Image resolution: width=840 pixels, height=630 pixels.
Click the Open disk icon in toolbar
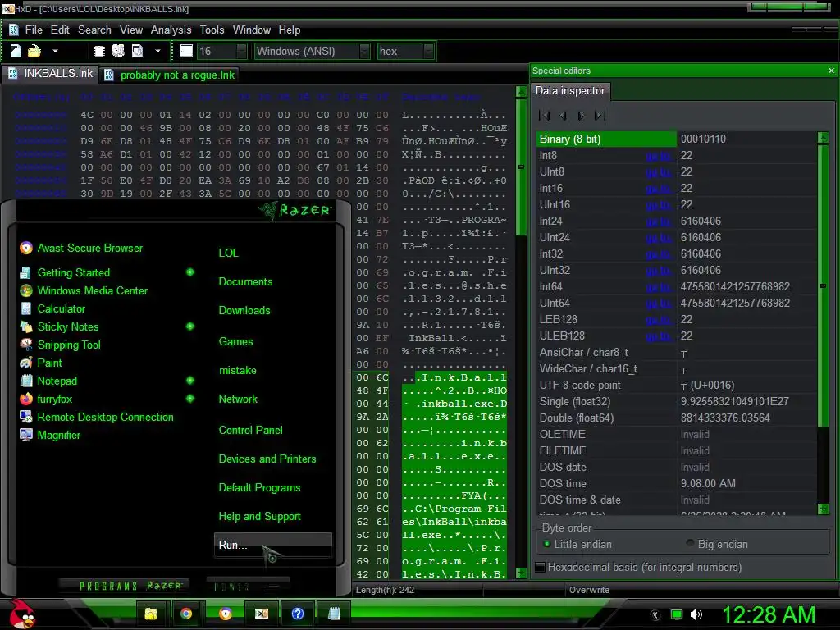[118, 51]
